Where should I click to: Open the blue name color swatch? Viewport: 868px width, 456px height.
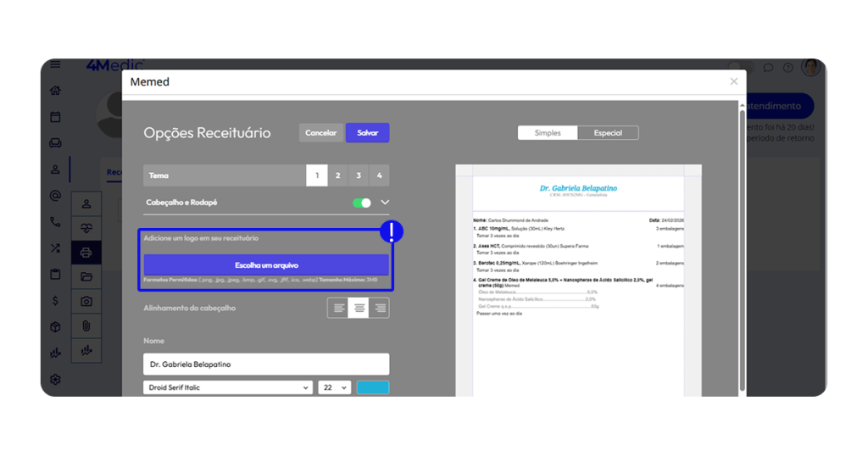[373, 387]
